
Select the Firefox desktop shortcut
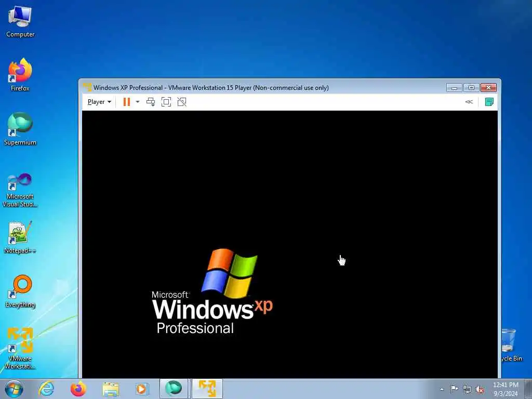pyautogui.click(x=20, y=75)
